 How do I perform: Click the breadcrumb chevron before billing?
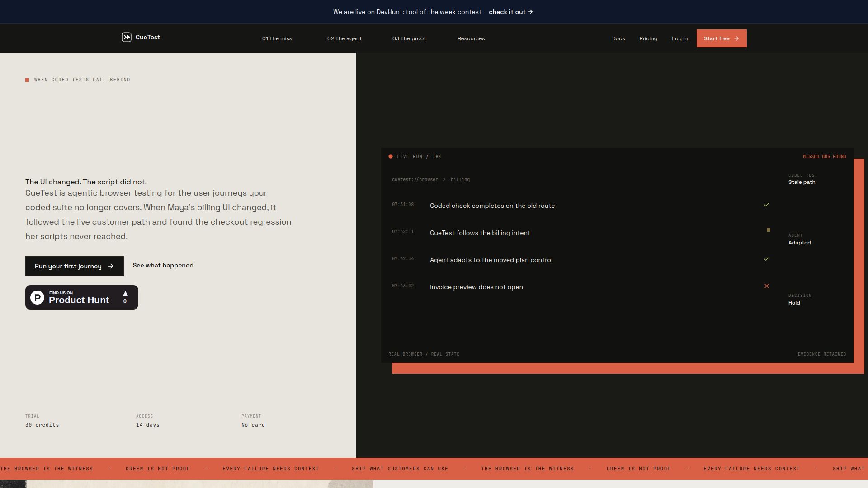click(x=444, y=179)
